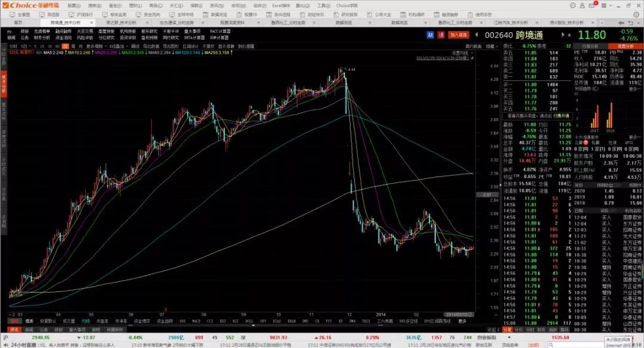Open the 公告大全 toolbar shortcut

point(379,14)
